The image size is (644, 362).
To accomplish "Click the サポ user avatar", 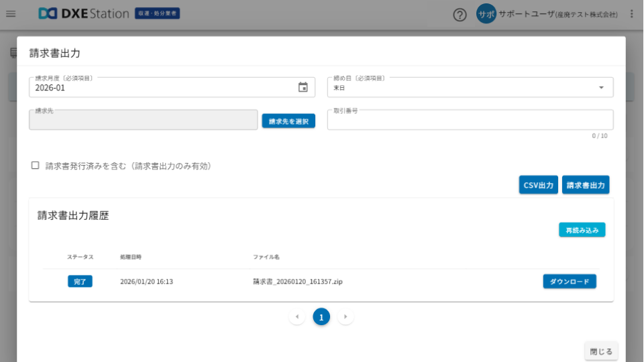I will pyautogui.click(x=486, y=14).
